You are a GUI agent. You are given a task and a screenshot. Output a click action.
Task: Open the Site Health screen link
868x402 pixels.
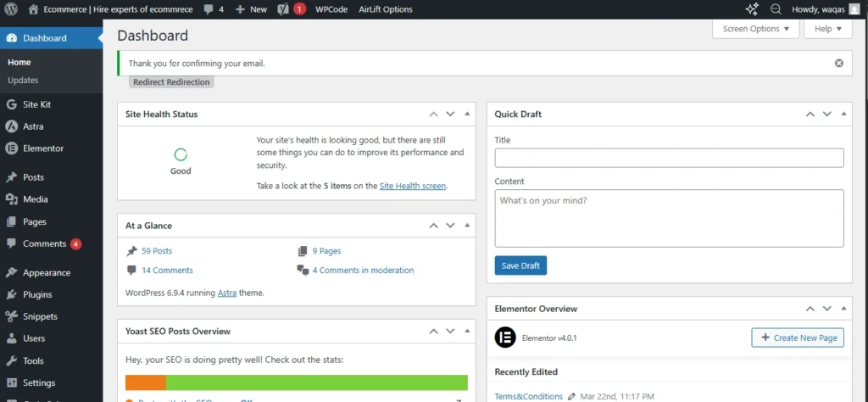pos(413,186)
